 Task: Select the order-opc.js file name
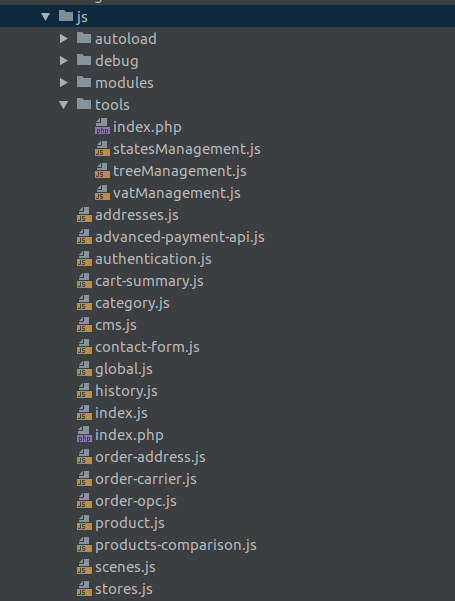[x=136, y=502]
